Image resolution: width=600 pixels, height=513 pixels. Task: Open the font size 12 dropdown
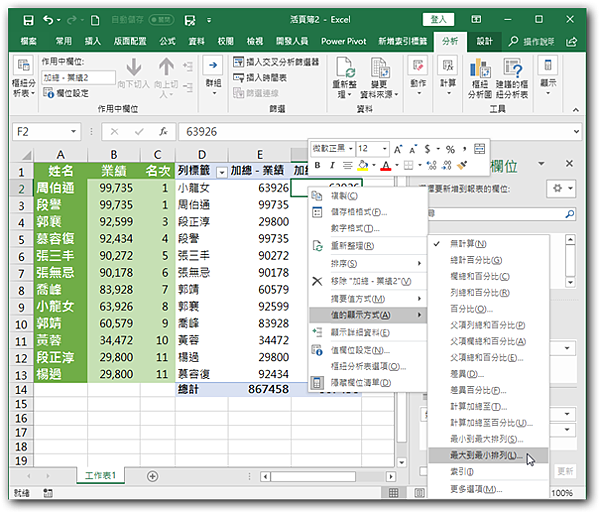click(x=385, y=148)
